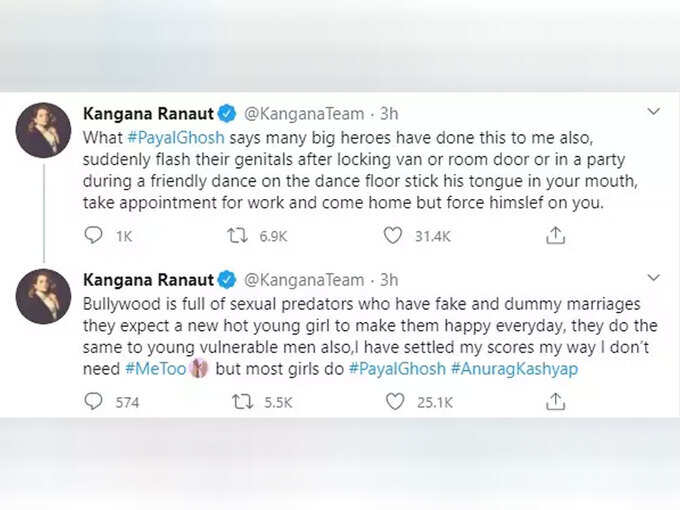This screenshot has width=680, height=510.
Task: Click the 3h timestamp of first tweet
Action: click(x=389, y=114)
